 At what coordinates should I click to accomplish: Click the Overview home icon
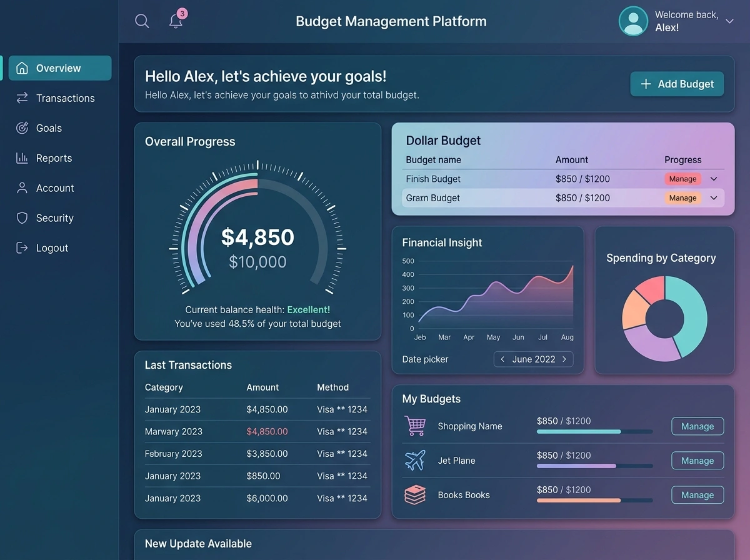22,68
